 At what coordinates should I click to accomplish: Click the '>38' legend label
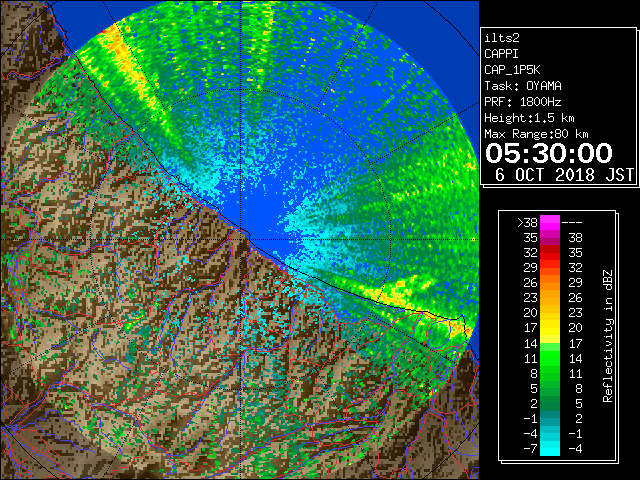click(x=527, y=223)
